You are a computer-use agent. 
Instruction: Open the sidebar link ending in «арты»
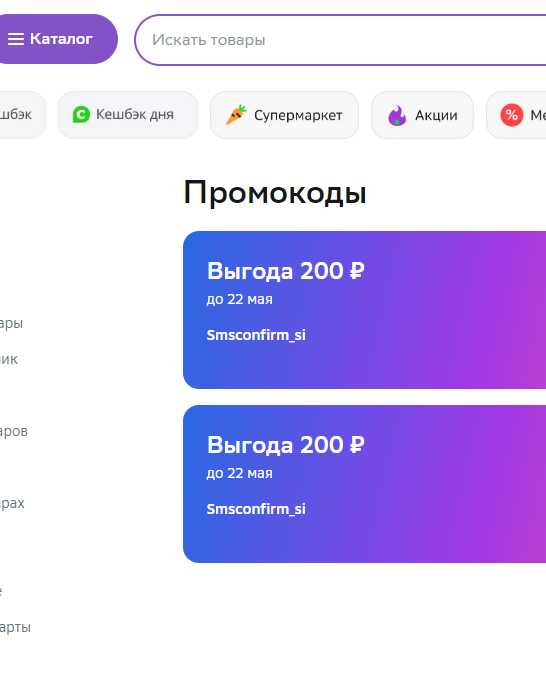click(15, 627)
